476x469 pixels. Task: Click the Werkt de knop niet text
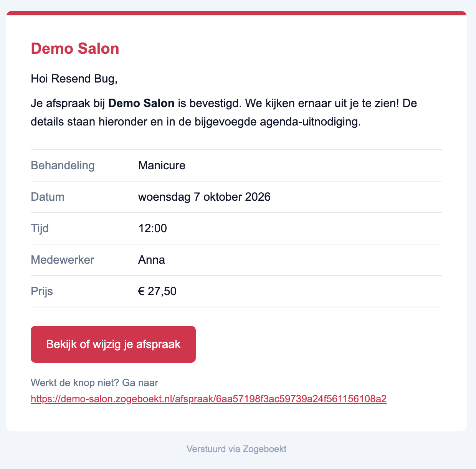(x=76, y=383)
